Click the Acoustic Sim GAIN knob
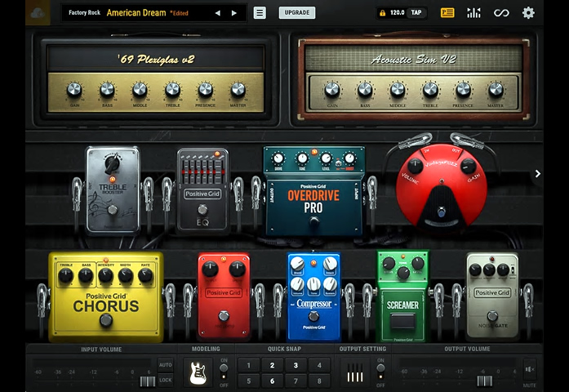This screenshot has height=392, width=569. 332,90
